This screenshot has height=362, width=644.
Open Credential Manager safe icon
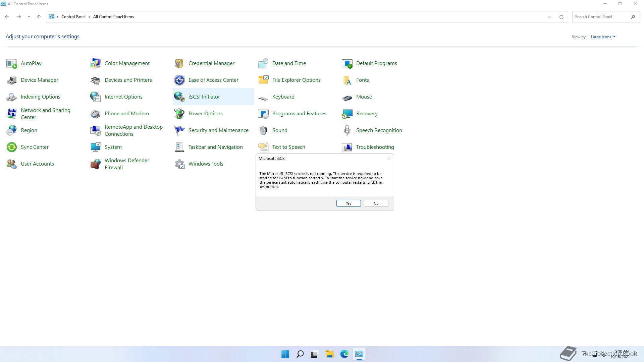click(x=179, y=63)
